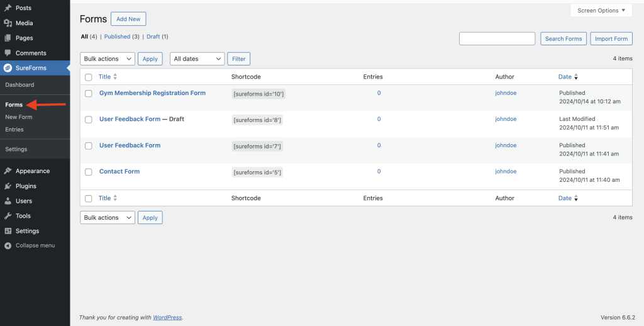Open the Published forms filter link

117,37
